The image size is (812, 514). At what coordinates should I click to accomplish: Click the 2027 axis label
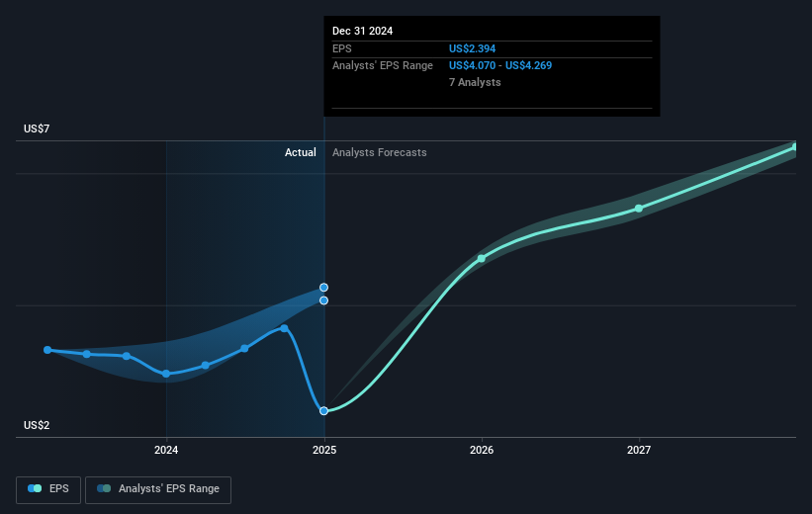click(639, 451)
